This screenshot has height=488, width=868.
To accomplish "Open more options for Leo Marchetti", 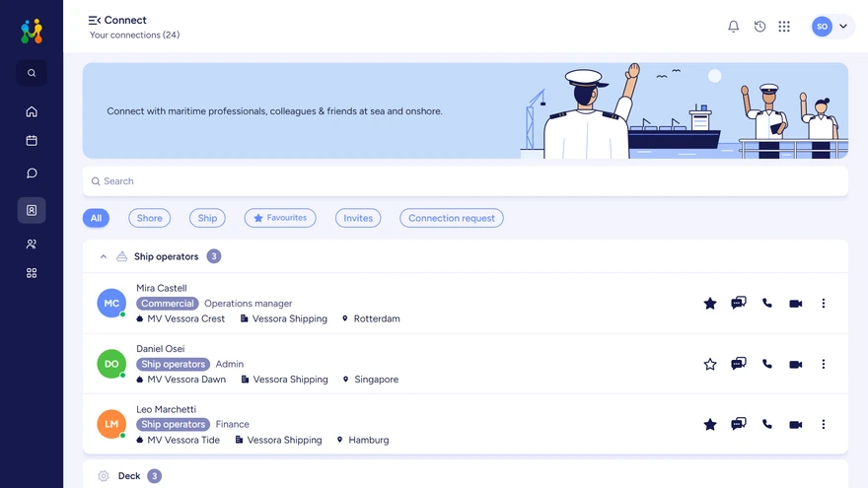I will [824, 424].
